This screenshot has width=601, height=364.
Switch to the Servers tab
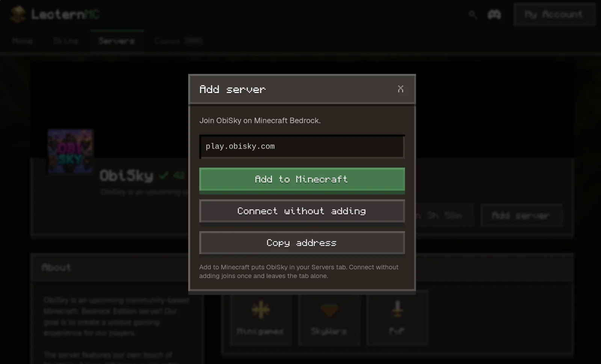point(117,41)
